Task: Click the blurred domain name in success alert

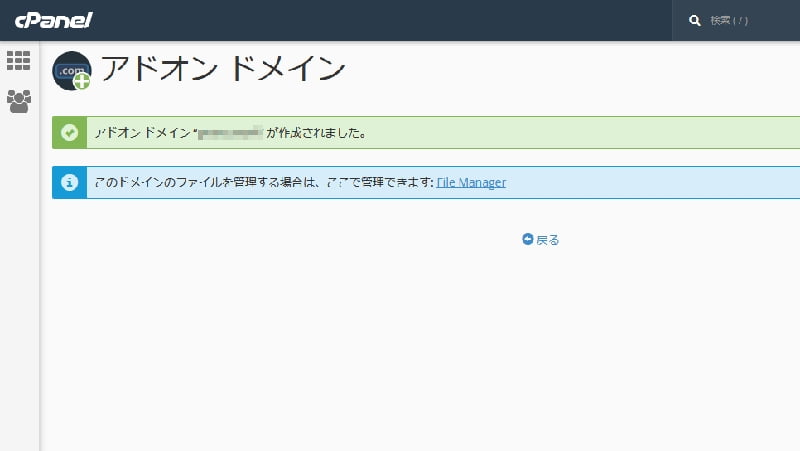Action: pos(230,132)
